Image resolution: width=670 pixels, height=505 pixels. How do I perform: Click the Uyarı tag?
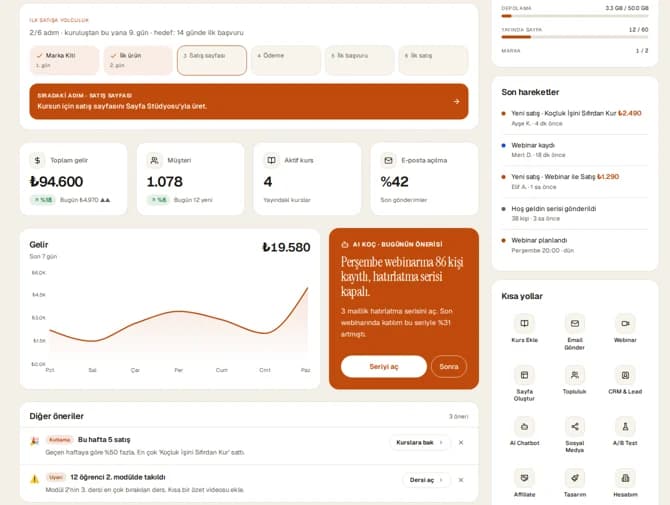tap(56, 477)
